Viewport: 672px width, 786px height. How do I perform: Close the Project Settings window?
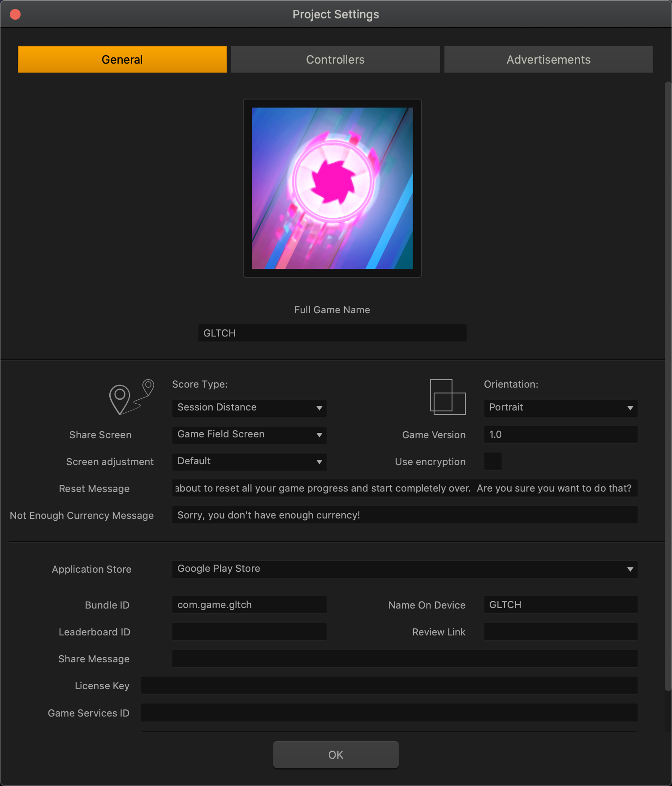(15, 14)
